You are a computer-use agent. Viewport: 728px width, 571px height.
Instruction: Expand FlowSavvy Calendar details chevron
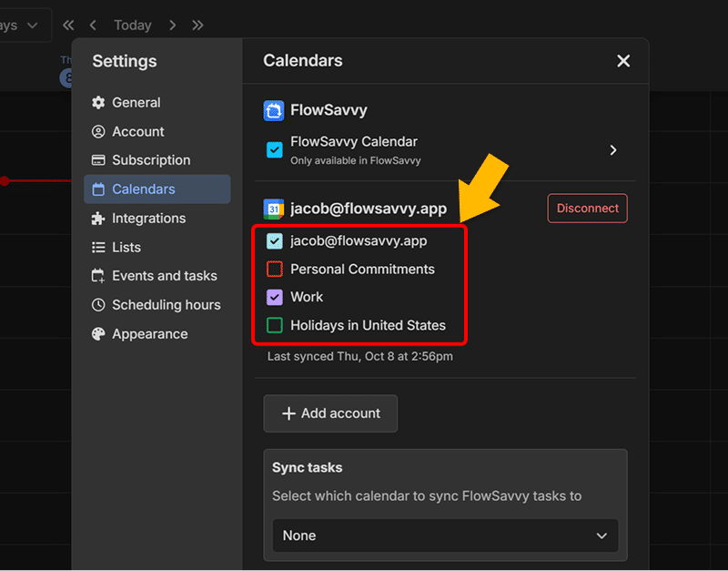pyautogui.click(x=613, y=150)
